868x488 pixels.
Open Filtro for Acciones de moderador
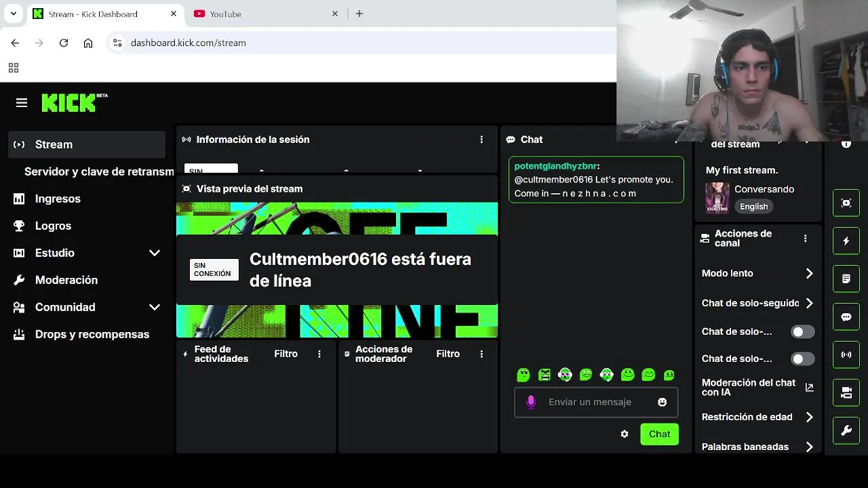pos(448,354)
